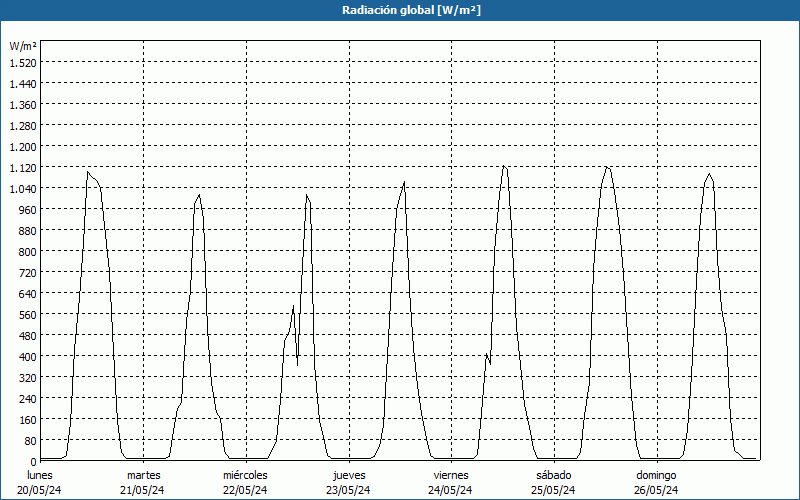Image resolution: width=800 pixels, height=500 pixels.
Task: Click the '480' y-axis value
Action: tap(29, 336)
